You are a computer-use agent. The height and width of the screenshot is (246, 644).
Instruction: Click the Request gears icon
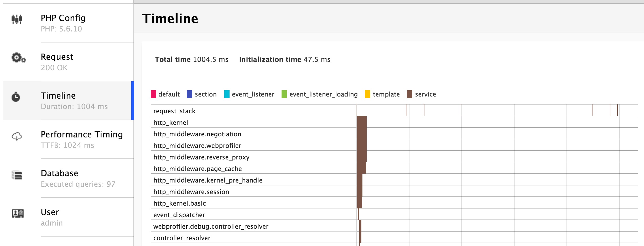coord(17,58)
